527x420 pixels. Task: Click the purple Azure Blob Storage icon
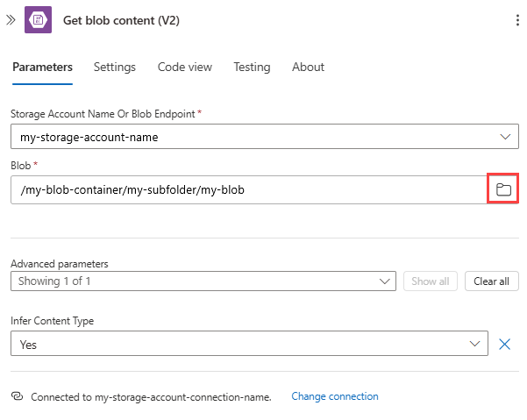[39, 20]
